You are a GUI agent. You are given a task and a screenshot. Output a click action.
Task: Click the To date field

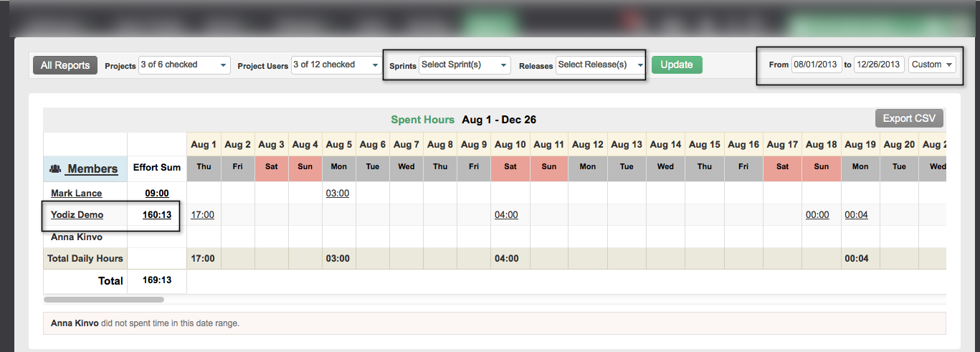878,65
